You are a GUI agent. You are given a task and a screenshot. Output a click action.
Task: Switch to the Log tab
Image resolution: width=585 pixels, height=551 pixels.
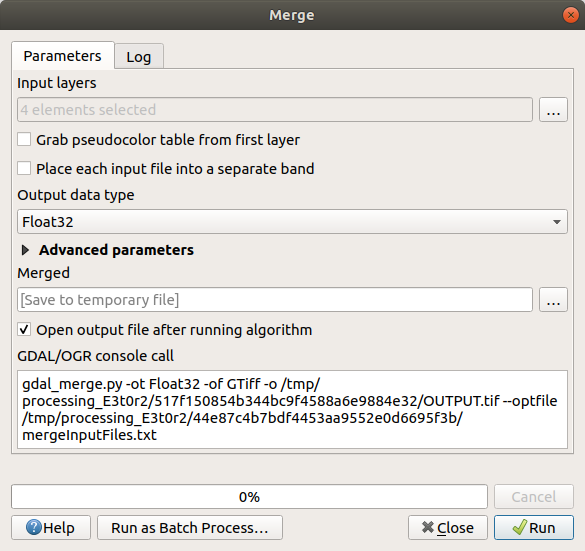139,57
